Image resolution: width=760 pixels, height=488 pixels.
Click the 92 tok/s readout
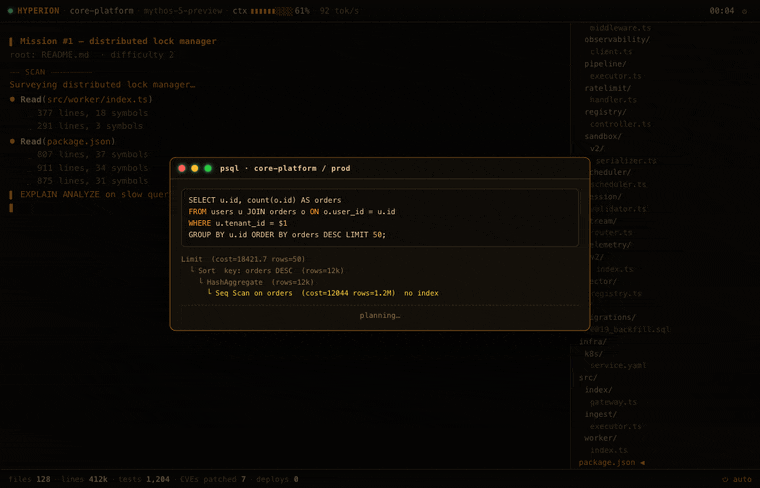(339, 11)
